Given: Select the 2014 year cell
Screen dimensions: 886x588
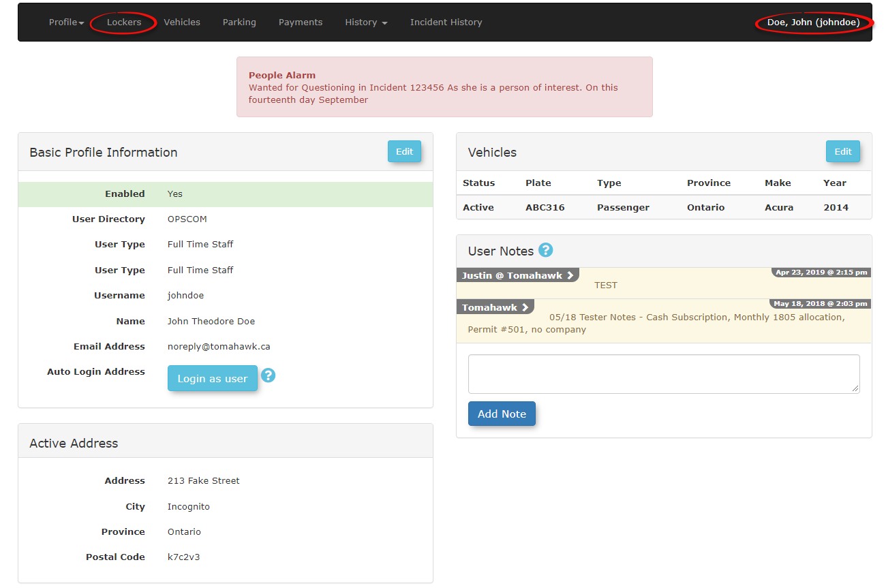Looking at the screenshot, I should click(x=836, y=207).
